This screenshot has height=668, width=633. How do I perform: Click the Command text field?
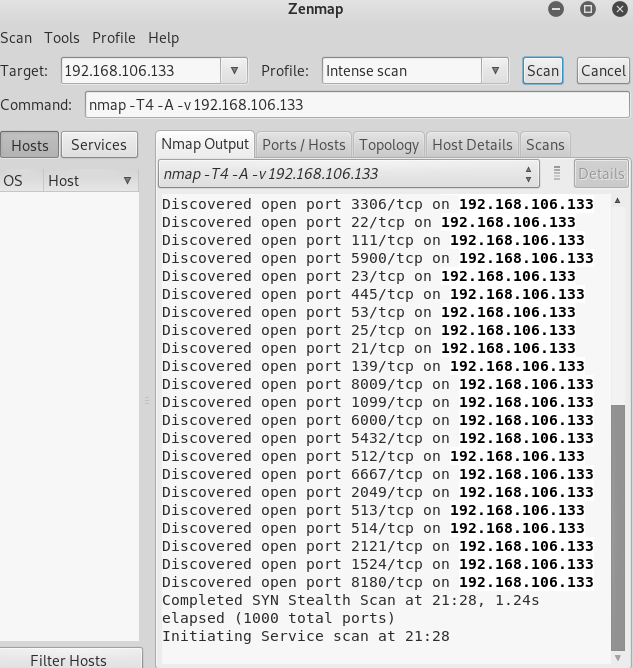coord(357,105)
